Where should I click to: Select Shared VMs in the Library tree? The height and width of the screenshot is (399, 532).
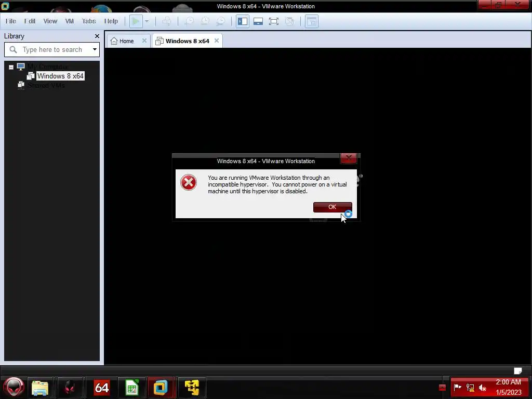click(46, 86)
